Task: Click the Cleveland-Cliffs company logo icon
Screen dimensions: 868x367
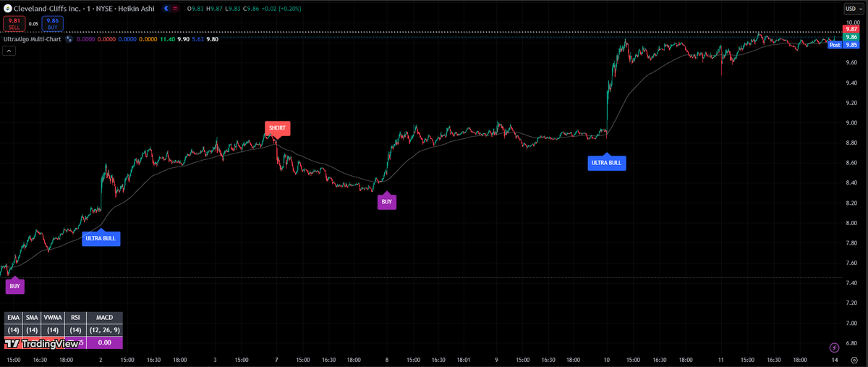Action: (x=8, y=9)
